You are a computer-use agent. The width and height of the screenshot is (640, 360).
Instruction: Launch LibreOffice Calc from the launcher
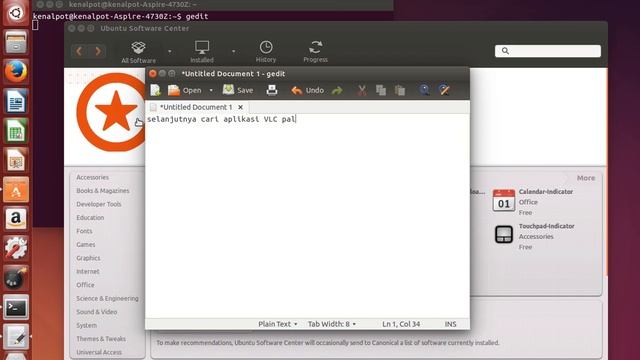click(16, 131)
